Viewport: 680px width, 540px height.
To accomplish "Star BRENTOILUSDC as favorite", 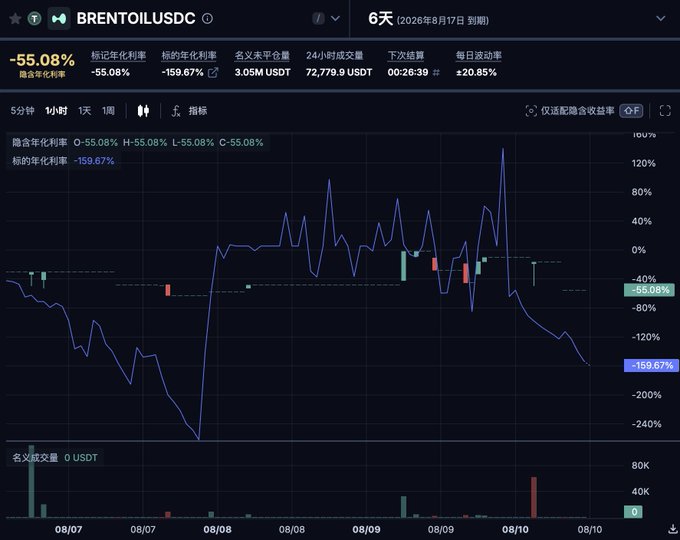I will tap(15, 19).
